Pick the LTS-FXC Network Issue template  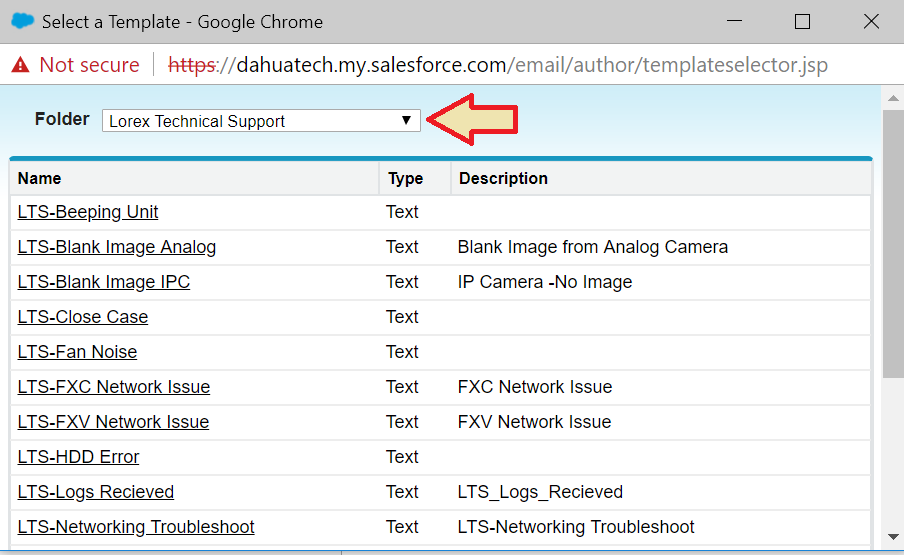tap(114, 387)
